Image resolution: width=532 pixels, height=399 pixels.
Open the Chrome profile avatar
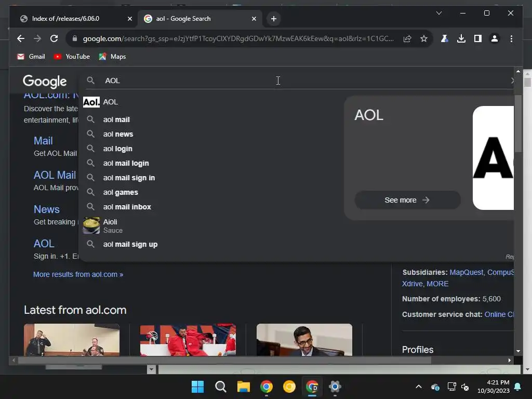click(495, 38)
